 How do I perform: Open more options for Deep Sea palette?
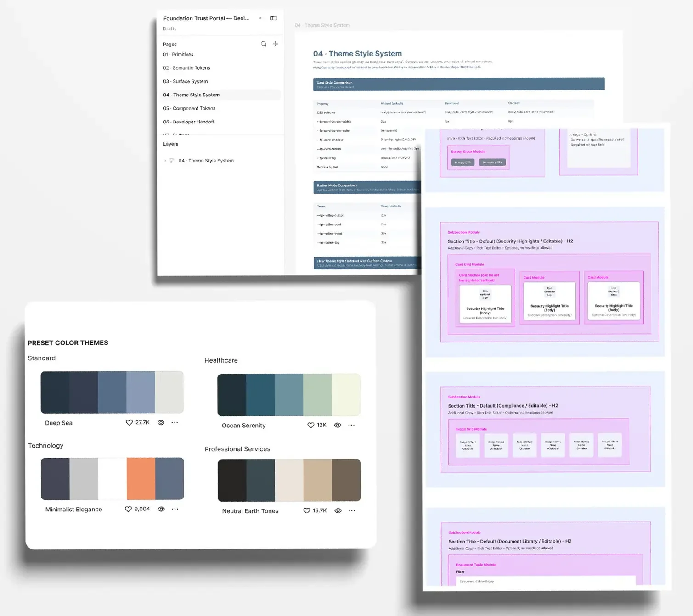pyautogui.click(x=175, y=423)
